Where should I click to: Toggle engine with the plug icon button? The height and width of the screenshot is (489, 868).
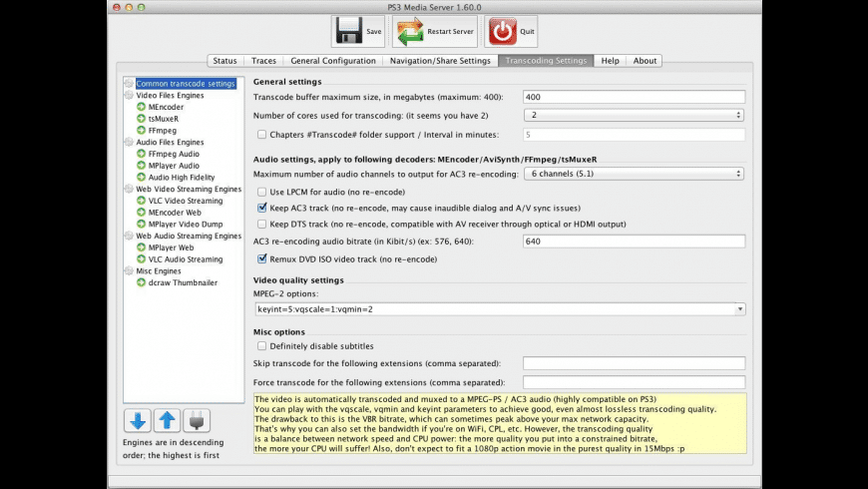[197, 421]
